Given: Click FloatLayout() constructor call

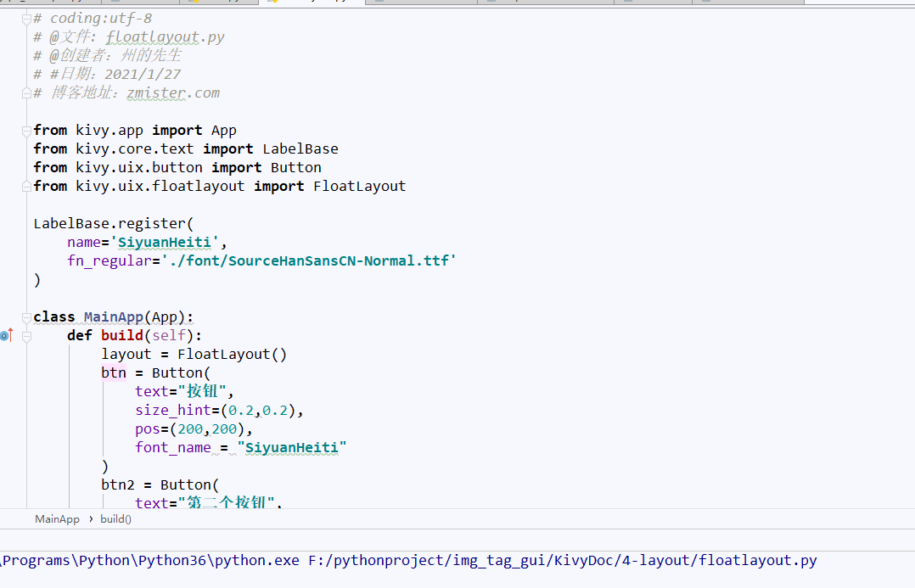Looking at the screenshot, I should point(233,354).
